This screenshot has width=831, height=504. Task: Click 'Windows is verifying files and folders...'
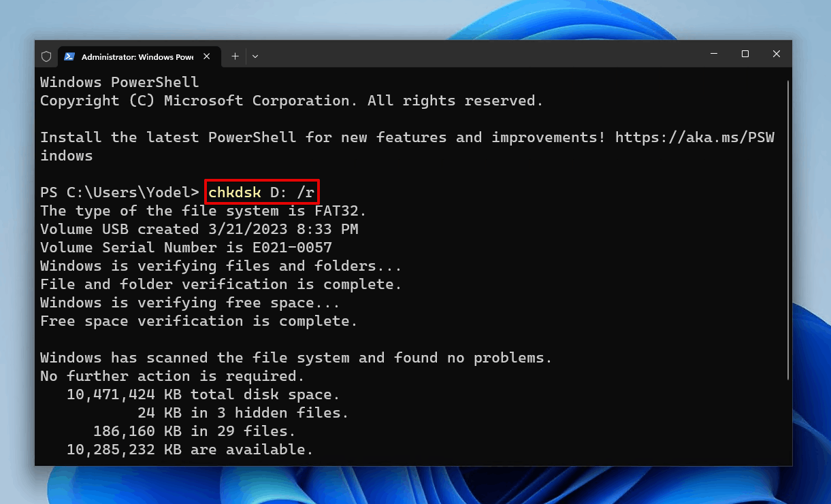221,266
